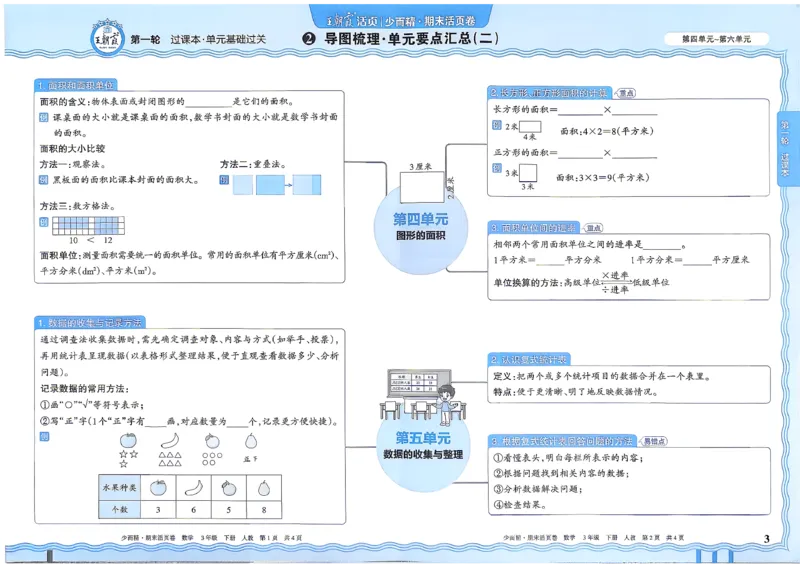800x566 pixels.
Task: Click the line 定义:把两个或多个统计项目
Action: pos(602,376)
